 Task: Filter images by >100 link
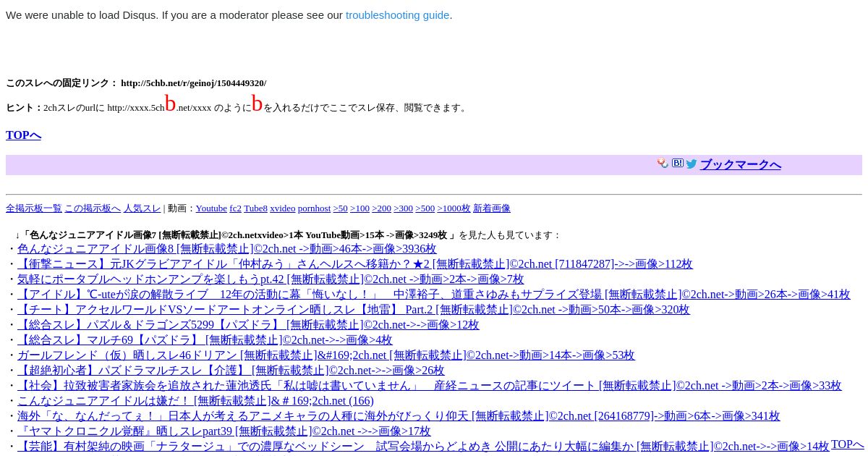coord(359,208)
